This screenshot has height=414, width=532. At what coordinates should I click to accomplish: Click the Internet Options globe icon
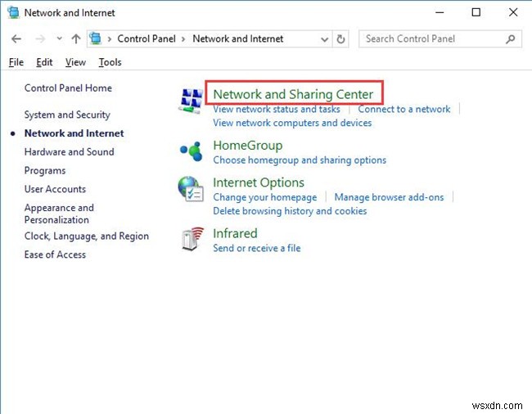pos(191,189)
